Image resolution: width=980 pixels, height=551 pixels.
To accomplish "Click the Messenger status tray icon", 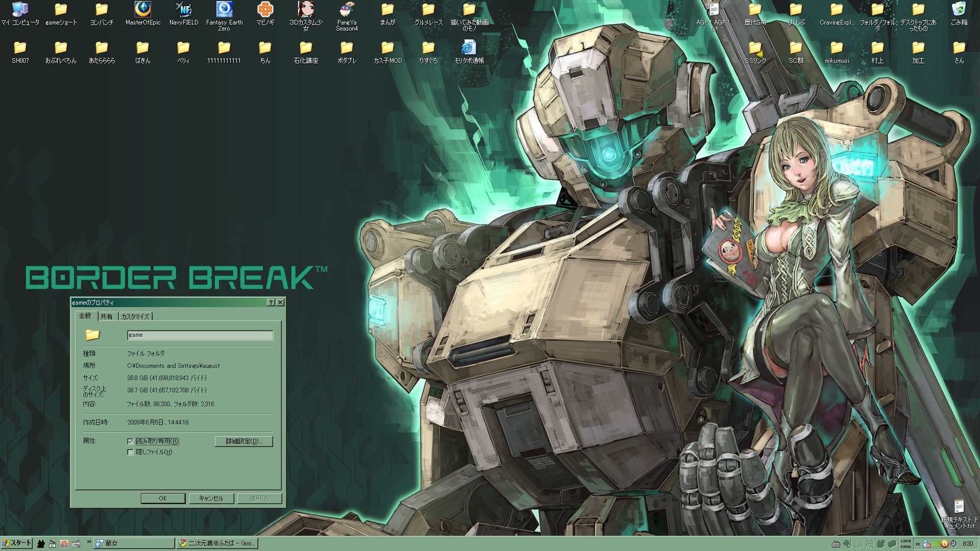I will 926,544.
